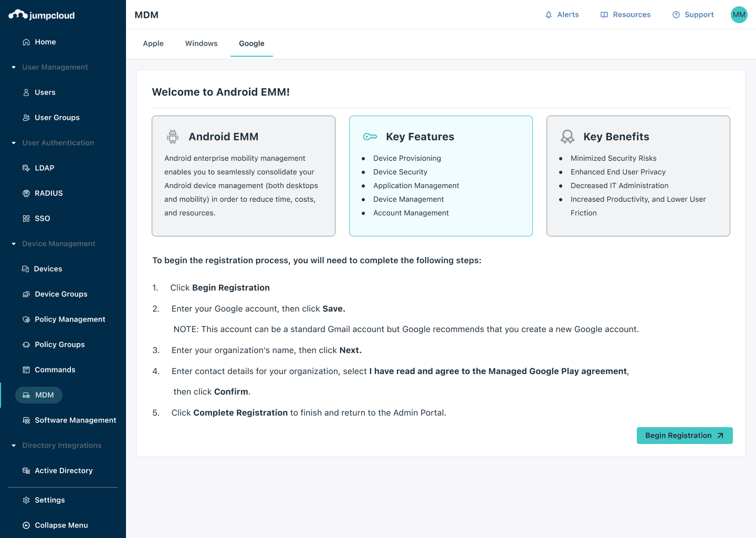This screenshot has height=538, width=756.
Task: Click the Begin Registration button
Action: 685,436
